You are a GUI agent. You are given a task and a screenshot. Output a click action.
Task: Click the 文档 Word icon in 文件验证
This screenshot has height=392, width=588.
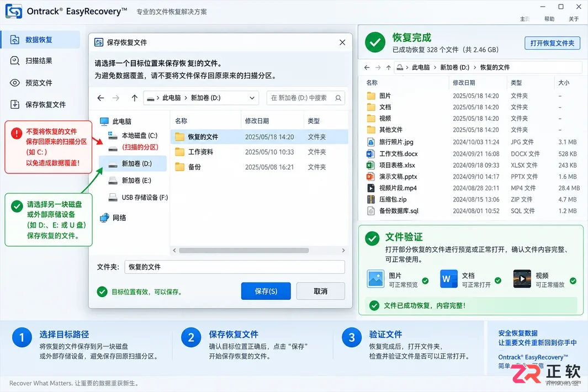tap(448, 279)
